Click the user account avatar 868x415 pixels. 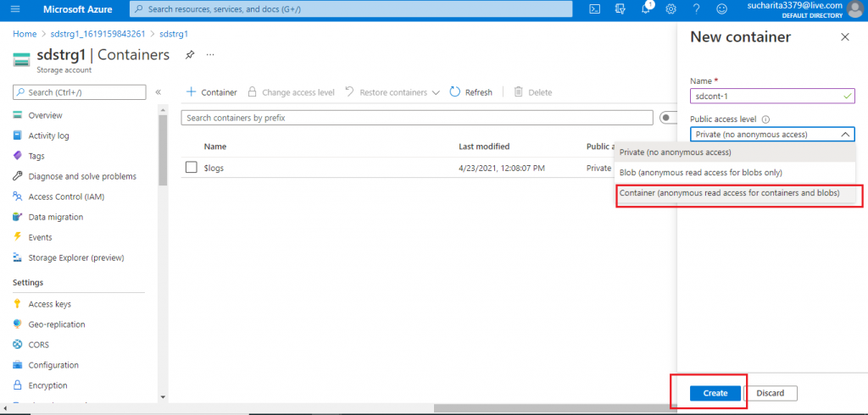(854, 9)
